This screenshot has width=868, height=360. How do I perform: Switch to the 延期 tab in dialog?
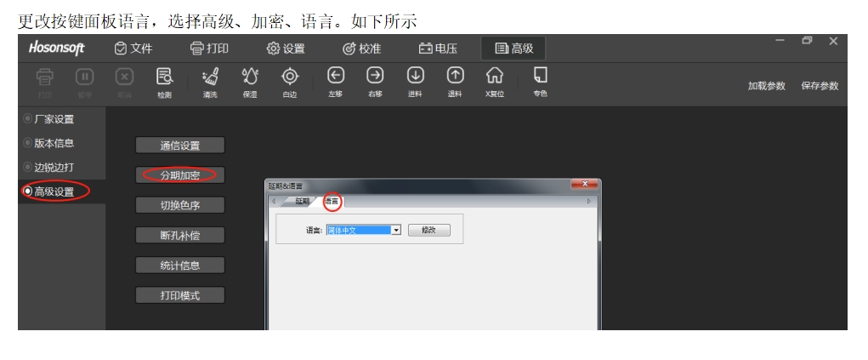[302, 201]
